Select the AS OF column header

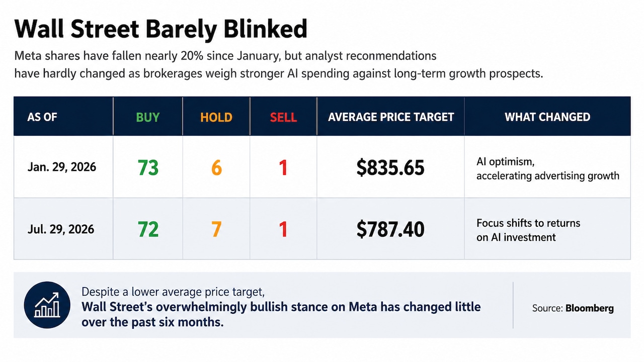click(x=42, y=117)
